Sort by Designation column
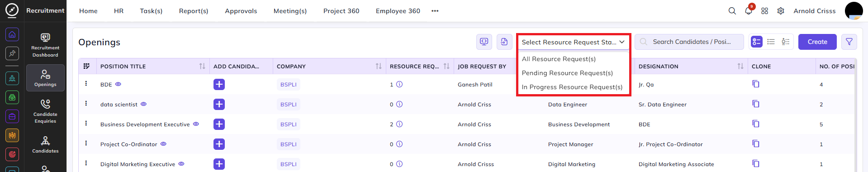Viewport: 868px width, 172px height. 740,66
